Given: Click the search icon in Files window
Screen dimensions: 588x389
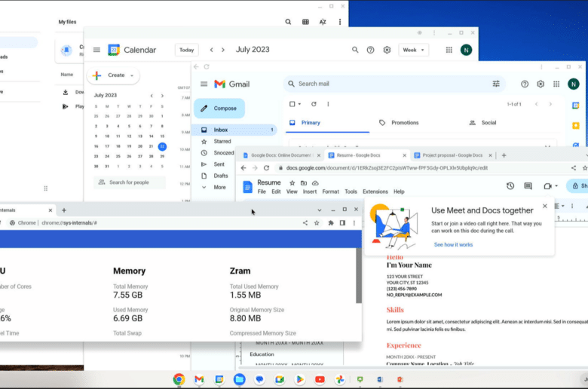Looking at the screenshot, I should [x=288, y=22].
